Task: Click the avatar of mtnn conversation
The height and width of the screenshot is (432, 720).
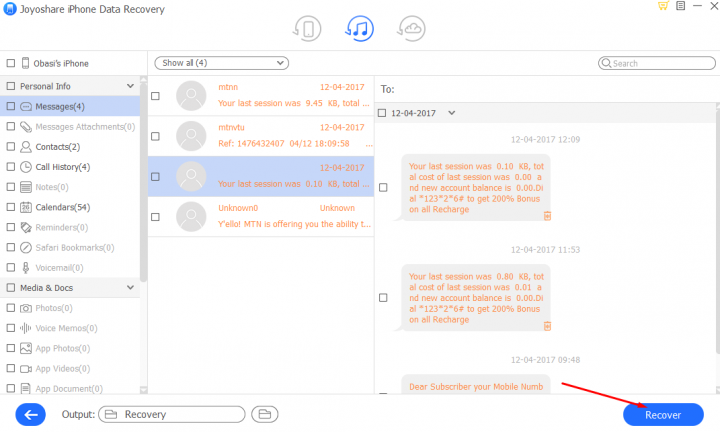Action: click(191, 96)
